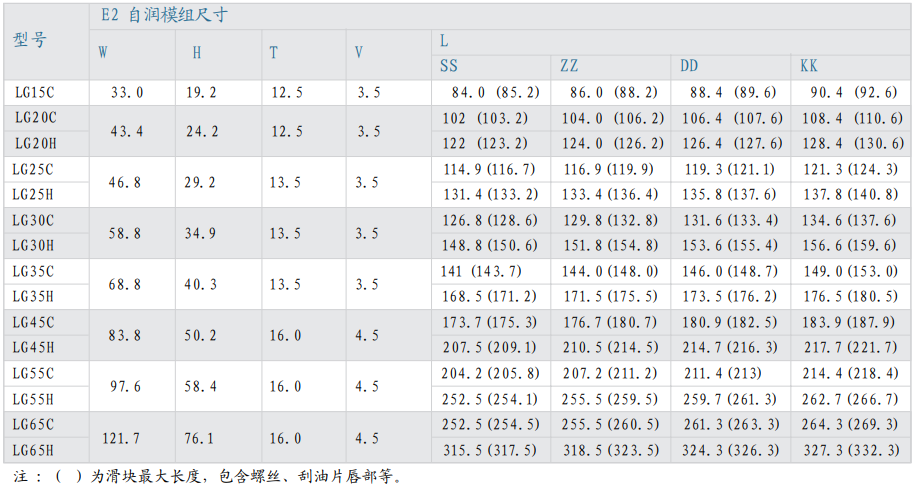The height and width of the screenshot is (491, 917).
Task: Select the ZZ sub-column header
Action: tap(569, 66)
